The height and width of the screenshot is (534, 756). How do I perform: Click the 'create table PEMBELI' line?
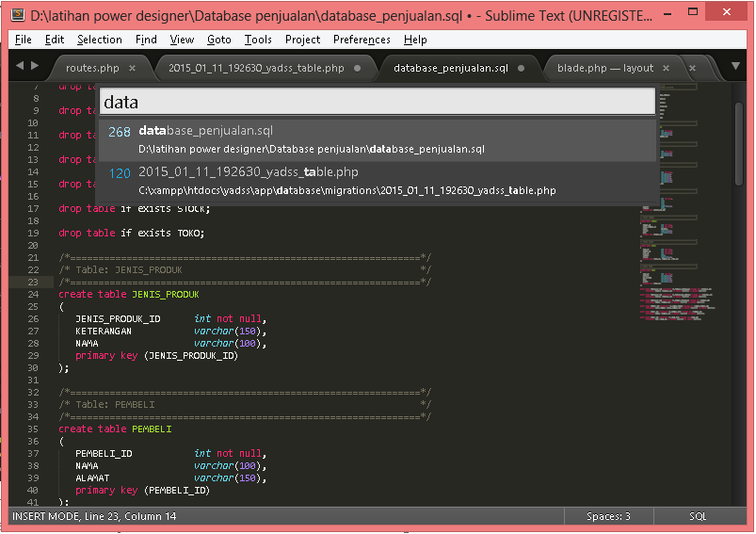point(115,429)
